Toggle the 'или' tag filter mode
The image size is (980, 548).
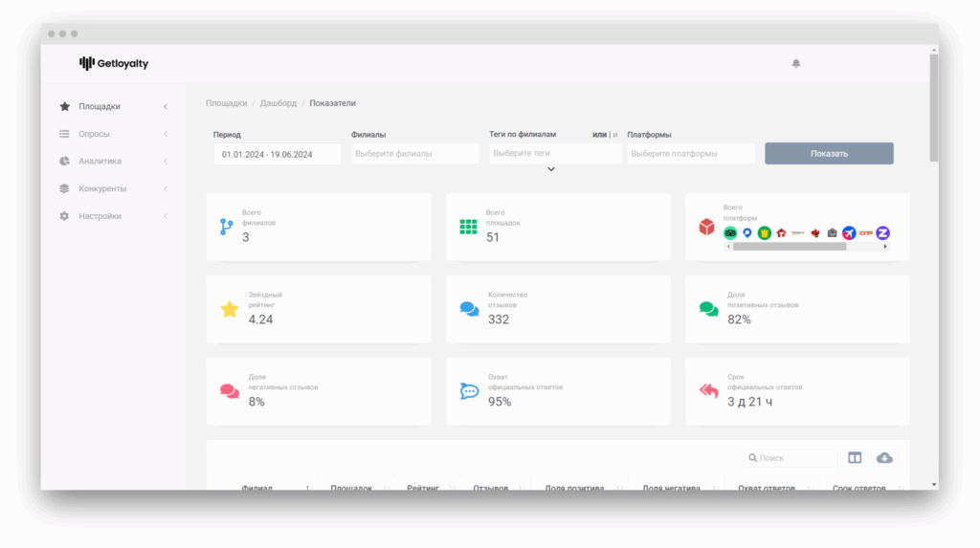pos(600,135)
